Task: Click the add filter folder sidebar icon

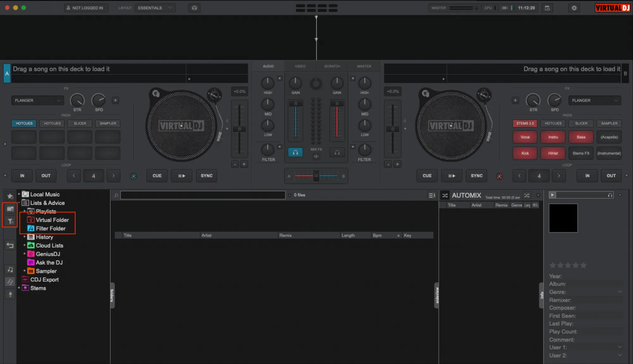Action: [x=10, y=221]
